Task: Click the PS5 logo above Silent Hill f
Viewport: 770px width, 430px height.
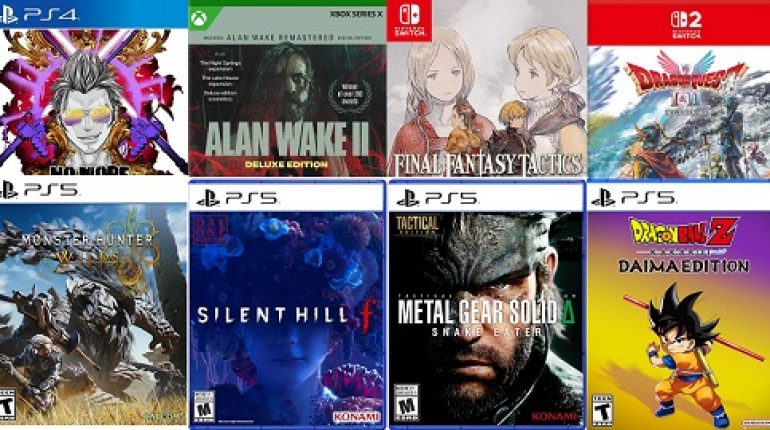Action: tap(238, 198)
